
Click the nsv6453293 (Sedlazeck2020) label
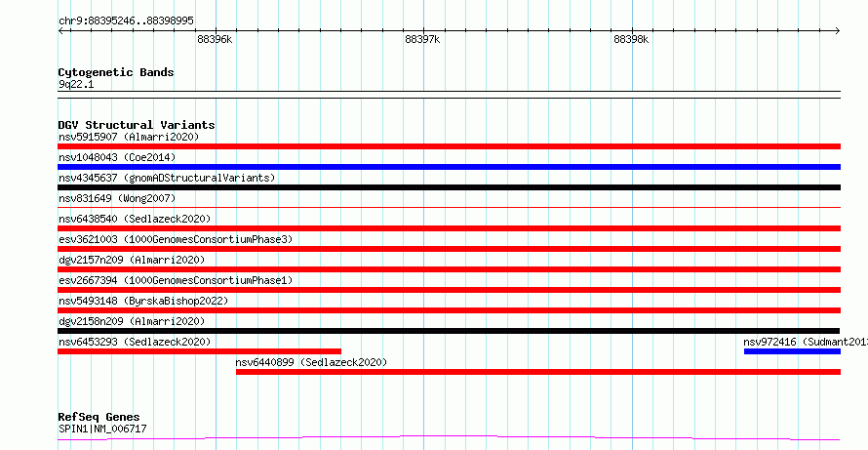click(x=135, y=342)
